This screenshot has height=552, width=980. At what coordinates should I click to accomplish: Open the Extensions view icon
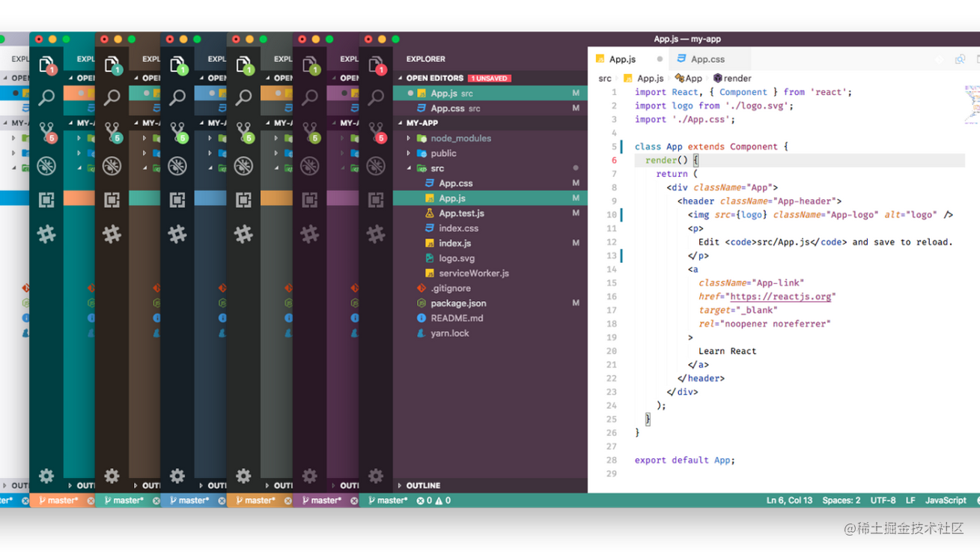(377, 200)
